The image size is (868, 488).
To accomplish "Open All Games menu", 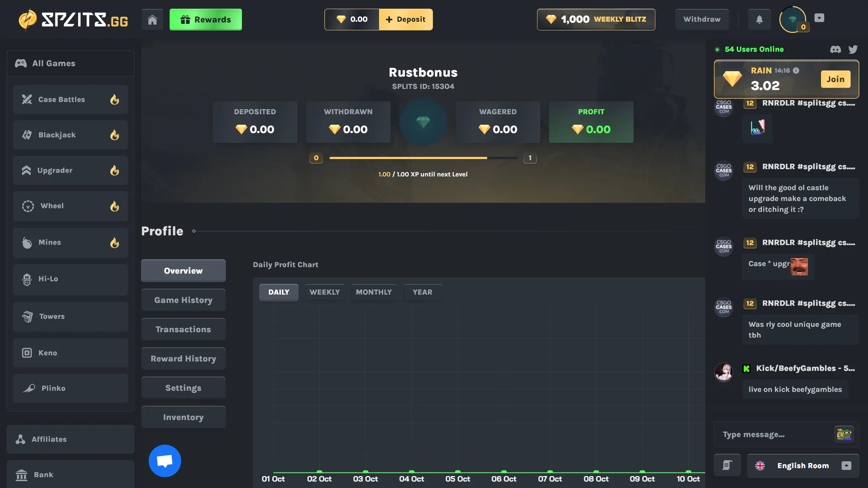I will pyautogui.click(x=71, y=63).
